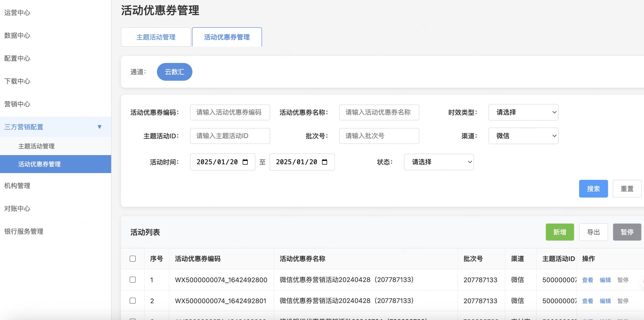
Task: Switch to the 主题活动管理 tab
Action: point(156,37)
